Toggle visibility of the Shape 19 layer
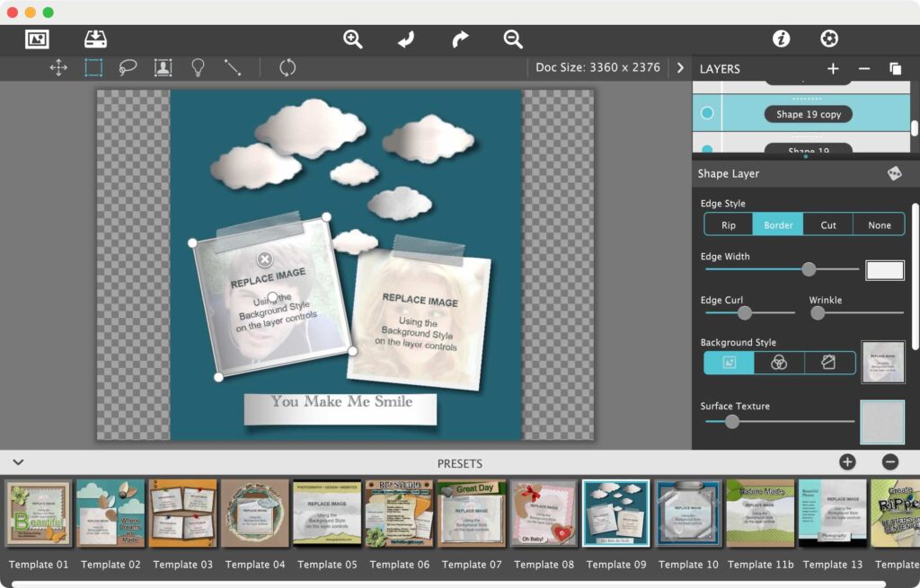This screenshot has height=588, width=920. (x=707, y=149)
